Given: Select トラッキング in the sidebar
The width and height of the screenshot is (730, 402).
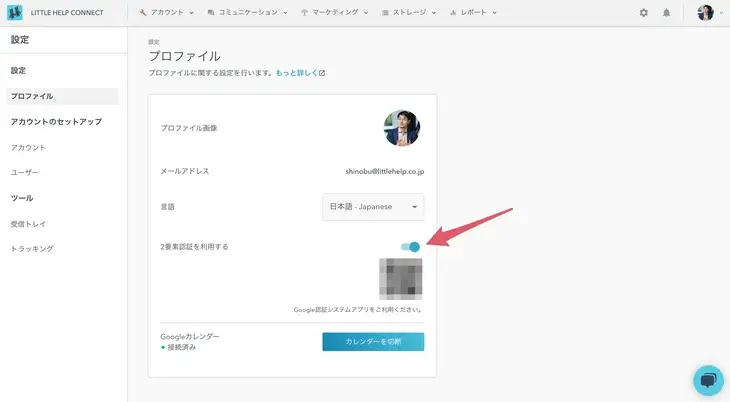Looking at the screenshot, I should click(x=32, y=248).
